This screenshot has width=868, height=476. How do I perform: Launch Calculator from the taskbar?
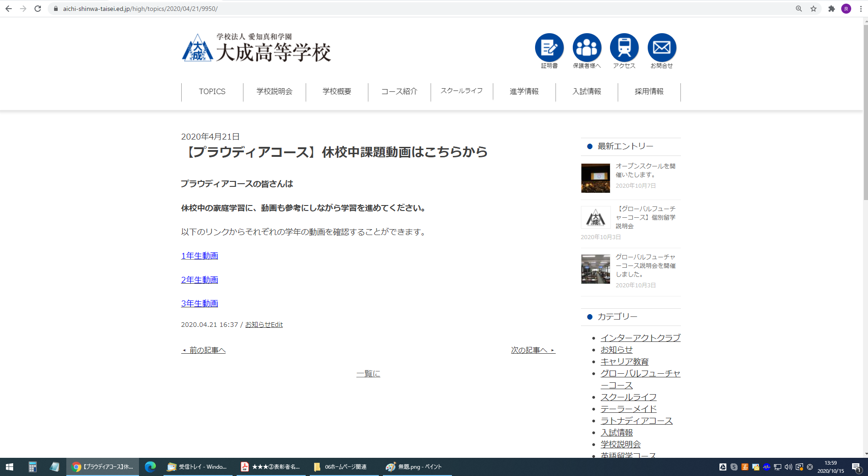click(32, 467)
